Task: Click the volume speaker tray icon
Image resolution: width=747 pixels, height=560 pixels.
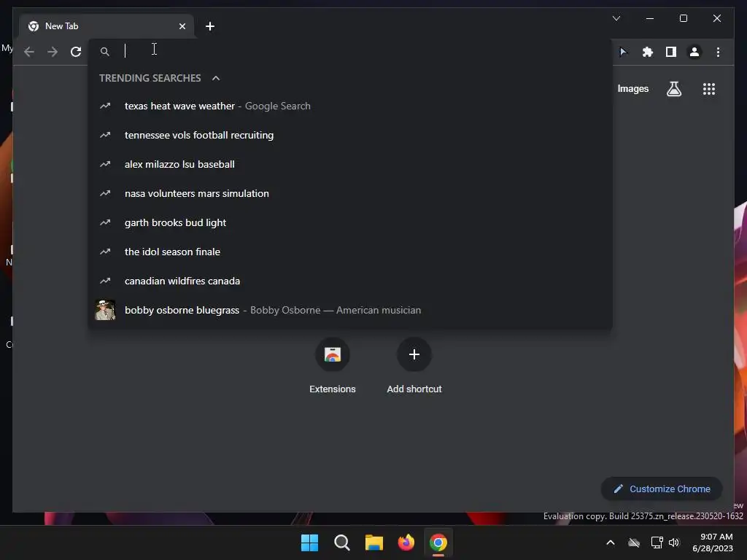Action: coord(673,542)
